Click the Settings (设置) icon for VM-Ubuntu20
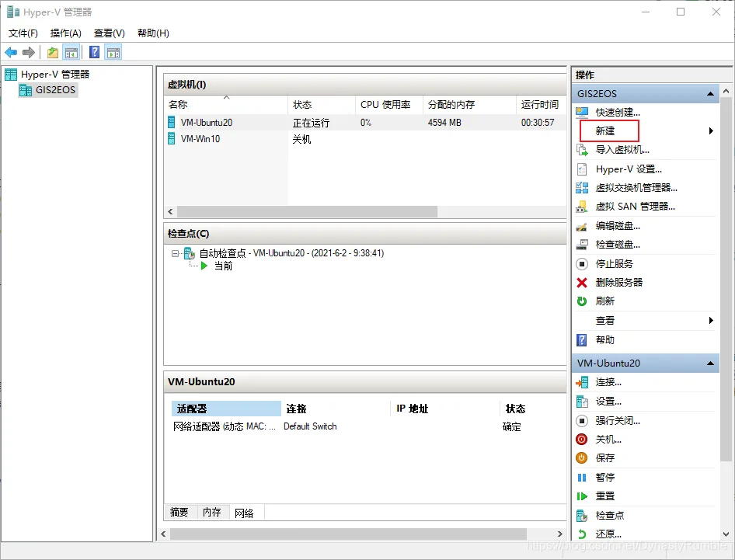 (582, 402)
